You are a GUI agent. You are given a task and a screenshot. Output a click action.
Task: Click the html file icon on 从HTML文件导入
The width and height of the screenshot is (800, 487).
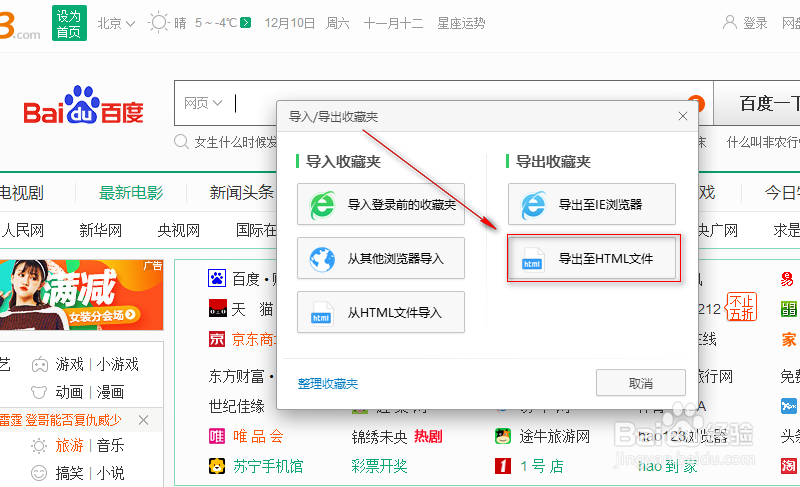[x=321, y=313]
